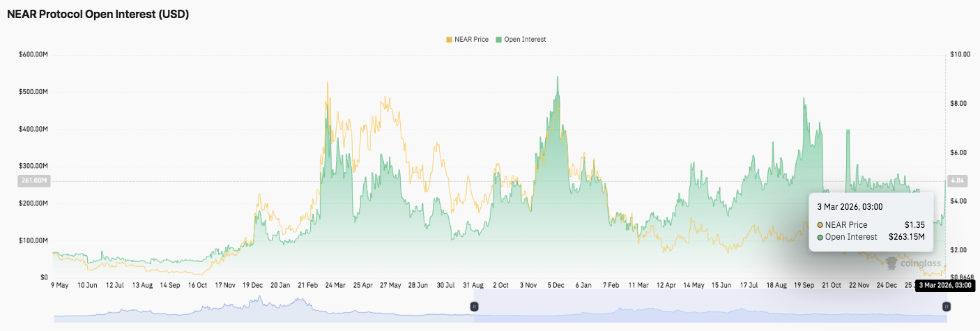Viewport: 980px width, 331px height.
Task: Click the left range slider handle
Action: tap(474, 306)
